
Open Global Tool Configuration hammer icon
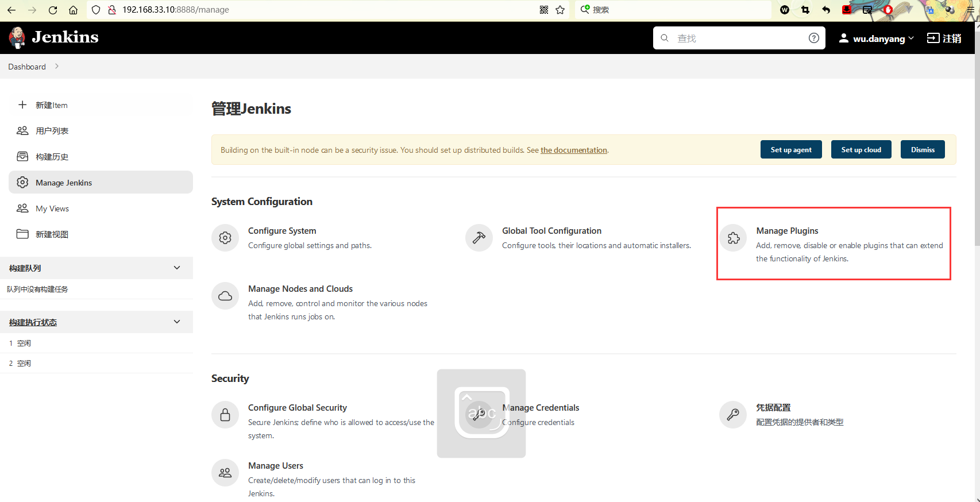click(479, 238)
